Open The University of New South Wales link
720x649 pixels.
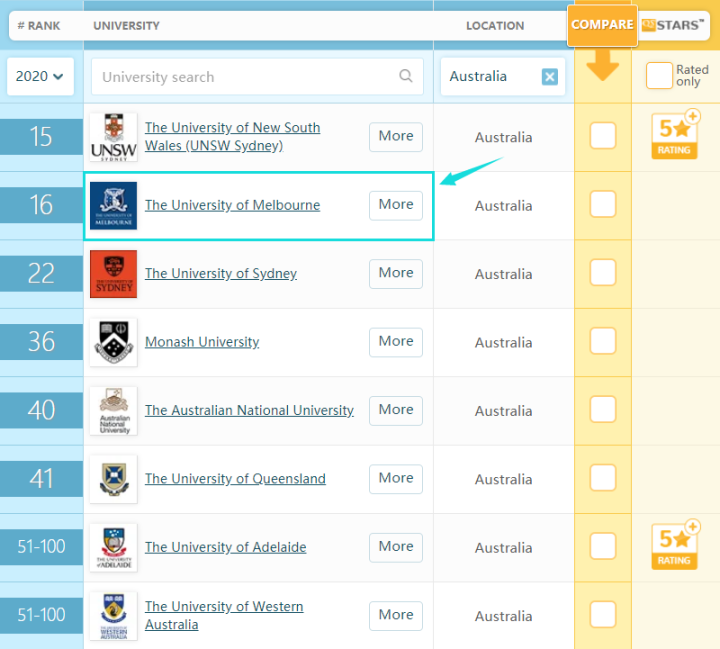[x=232, y=136]
